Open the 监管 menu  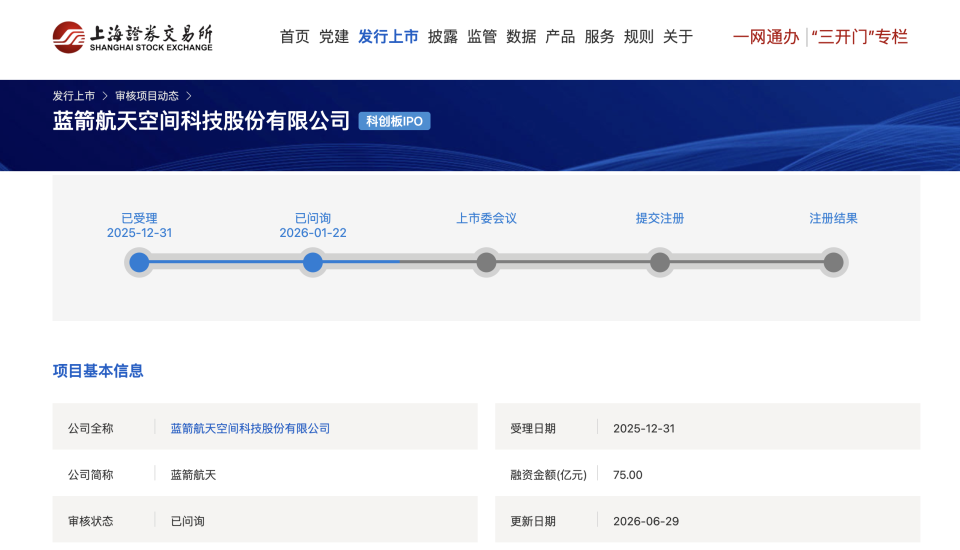(x=482, y=37)
